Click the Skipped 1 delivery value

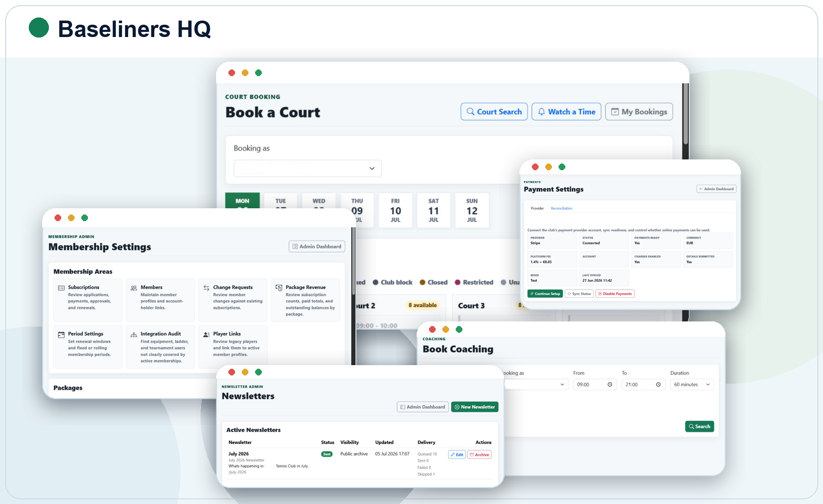click(426, 474)
